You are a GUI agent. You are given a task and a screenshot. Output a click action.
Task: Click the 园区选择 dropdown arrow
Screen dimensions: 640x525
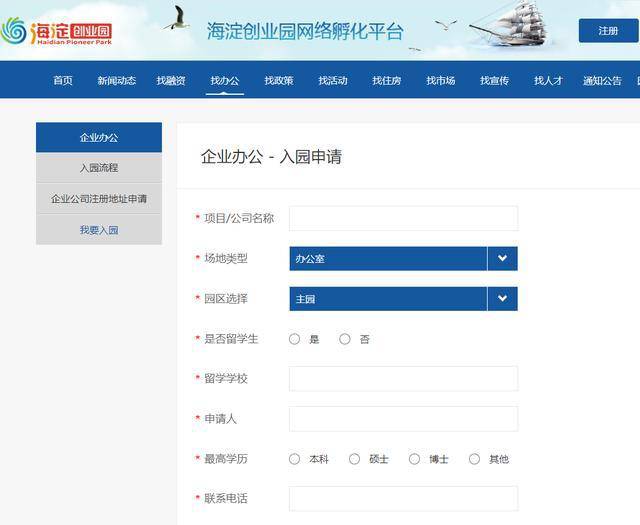point(502,299)
